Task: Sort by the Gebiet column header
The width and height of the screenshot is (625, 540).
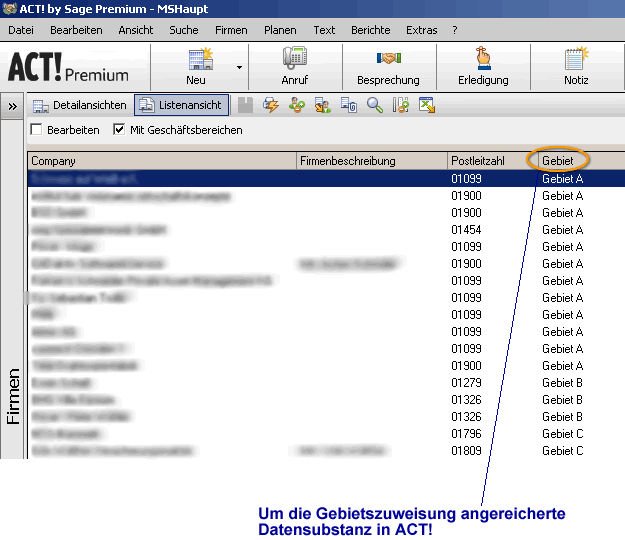Action: (x=562, y=160)
